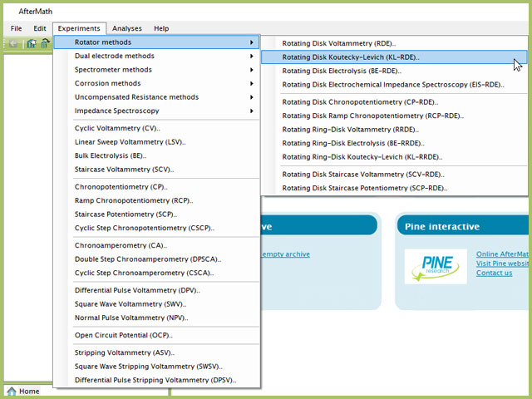The height and width of the screenshot is (399, 532).
Task: Pick Chronopotentiometry (CP)
Action: 157,187
